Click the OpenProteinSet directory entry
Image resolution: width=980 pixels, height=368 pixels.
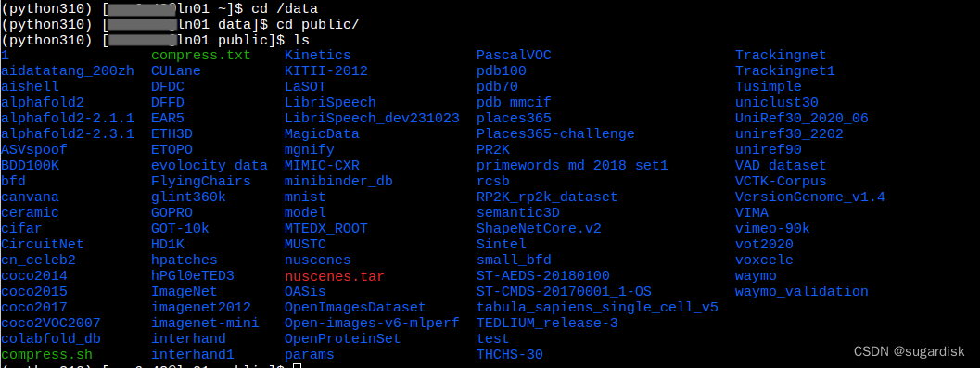342,338
